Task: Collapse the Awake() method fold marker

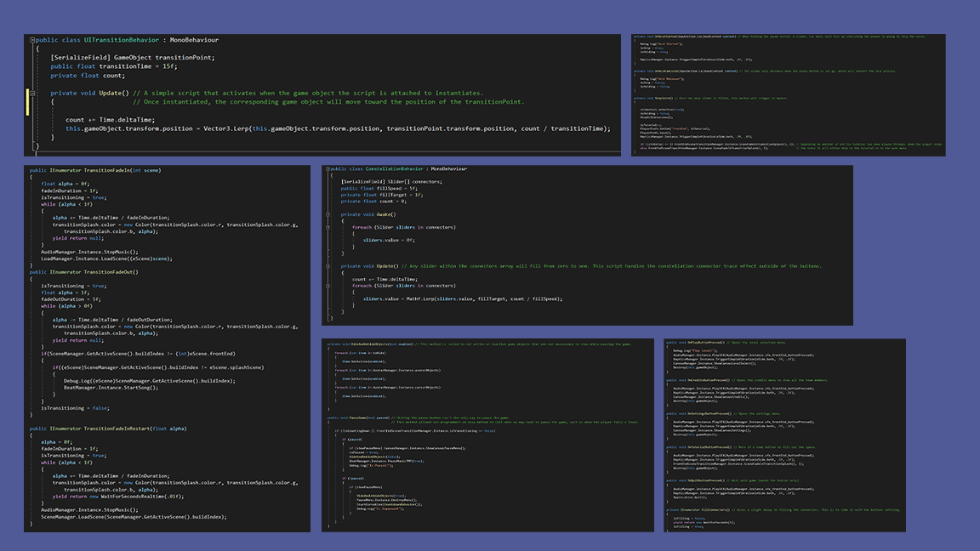Action: (x=327, y=213)
